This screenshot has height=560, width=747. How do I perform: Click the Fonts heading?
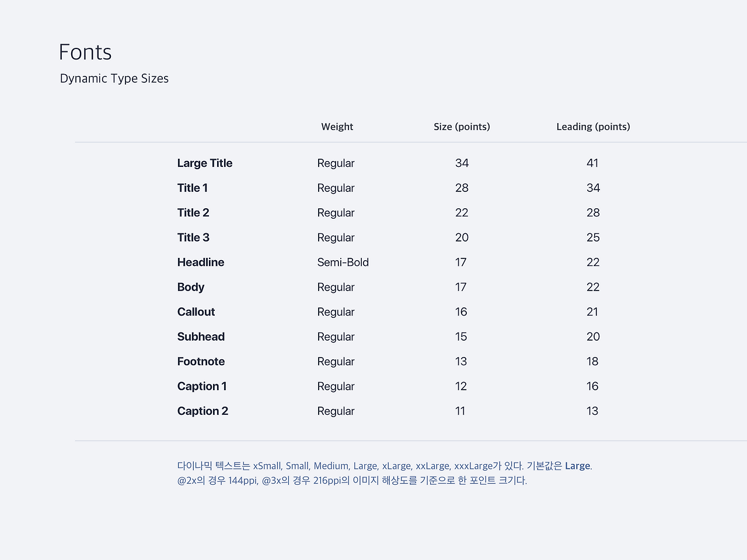click(x=85, y=52)
